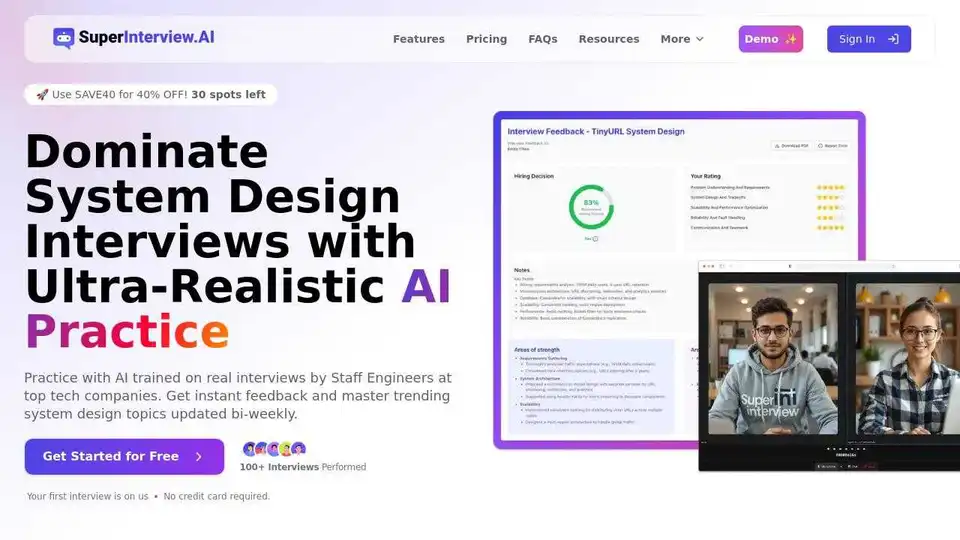Click Report Error in feedback screenshot
The width and height of the screenshot is (960, 540).
(833, 146)
